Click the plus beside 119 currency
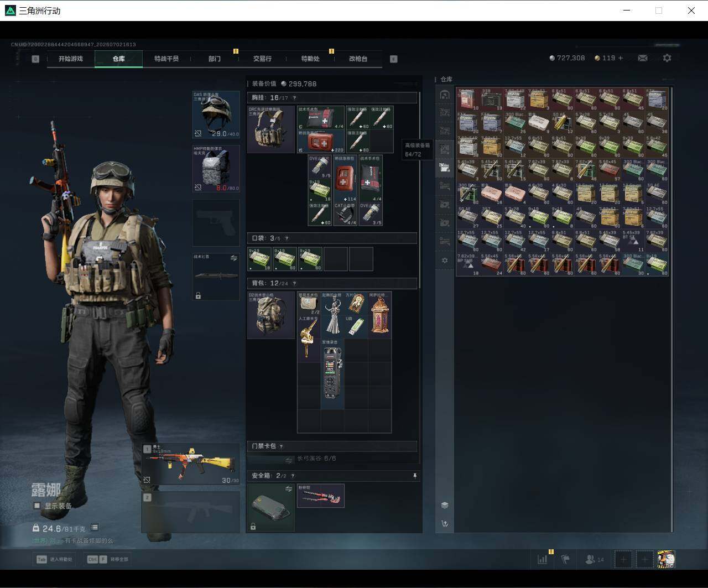Viewport: 708px width, 588px height. (x=621, y=58)
